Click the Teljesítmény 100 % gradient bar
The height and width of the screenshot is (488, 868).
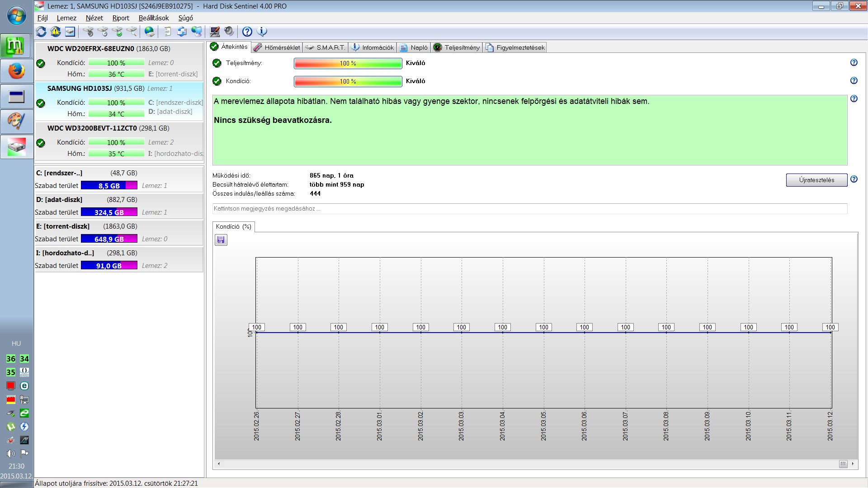[348, 63]
